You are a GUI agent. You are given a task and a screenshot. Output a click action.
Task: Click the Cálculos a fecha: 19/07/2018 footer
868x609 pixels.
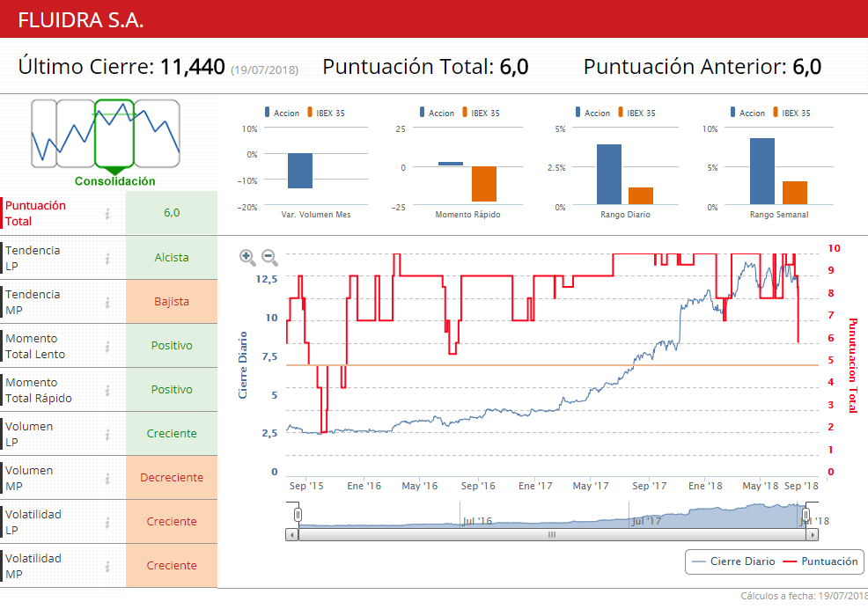pyautogui.click(x=805, y=597)
